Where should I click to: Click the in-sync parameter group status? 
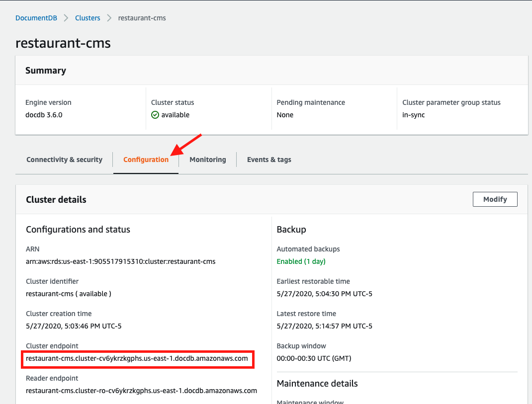414,115
